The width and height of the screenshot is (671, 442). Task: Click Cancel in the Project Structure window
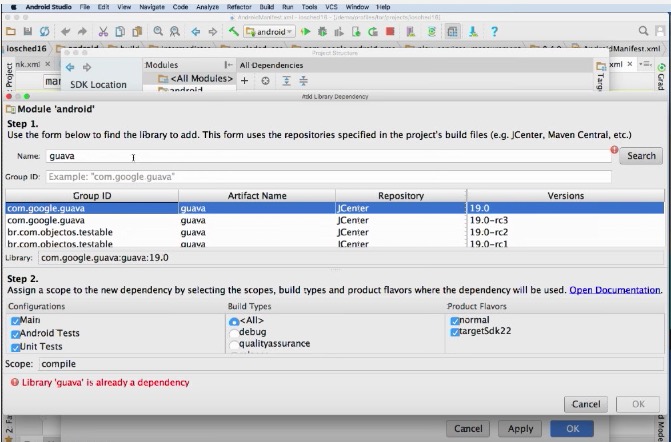(x=468, y=429)
